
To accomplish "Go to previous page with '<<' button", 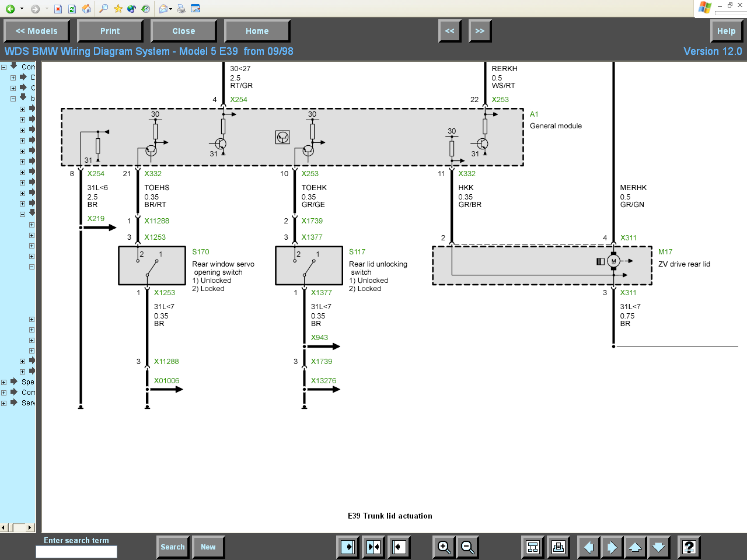I will click(449, 31).
